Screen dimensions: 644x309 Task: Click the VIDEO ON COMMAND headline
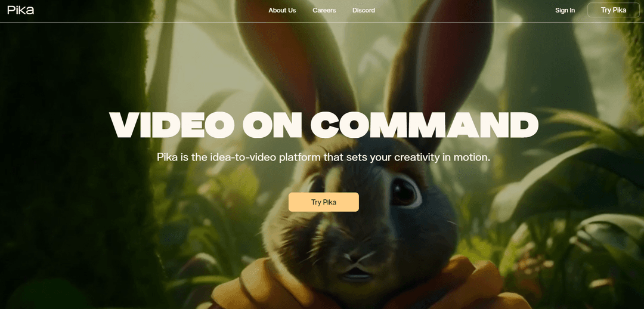click(324, 125)
